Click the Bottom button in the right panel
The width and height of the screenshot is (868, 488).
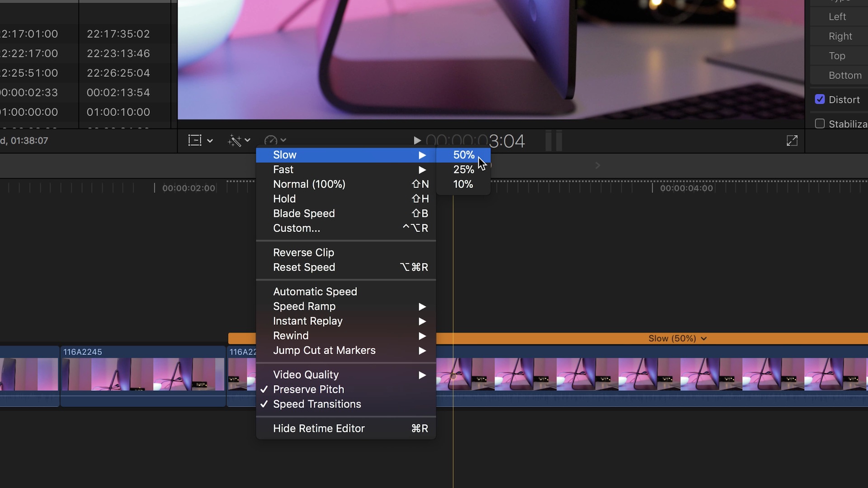coord(845,75)
